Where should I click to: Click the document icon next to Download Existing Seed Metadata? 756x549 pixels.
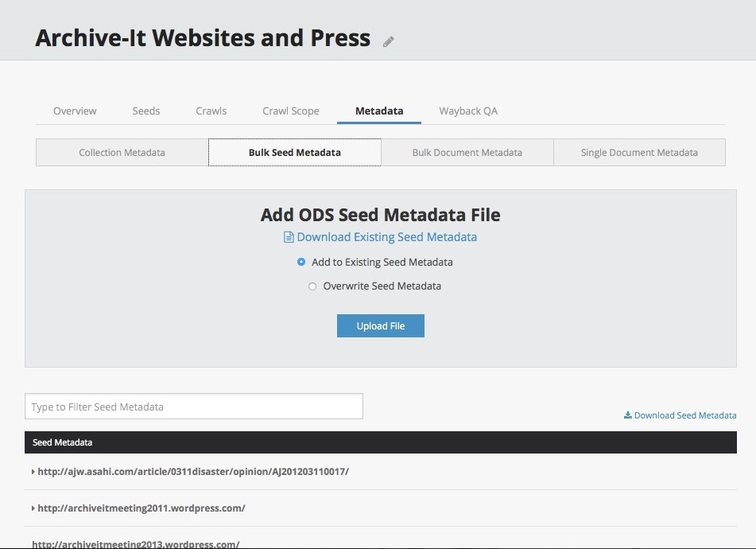(x=289, y=237)
